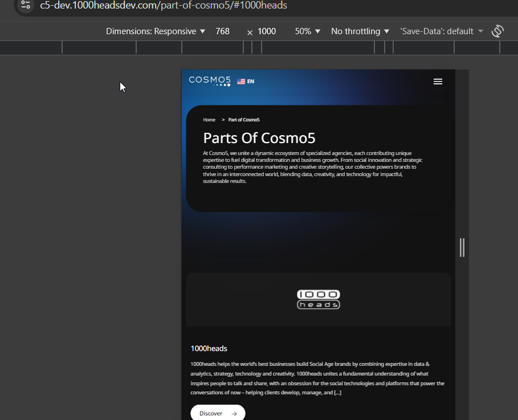Screen dimensions: 518x420
Task: Click the responsive breakpoint ruler bar
Action: (259, 48)
